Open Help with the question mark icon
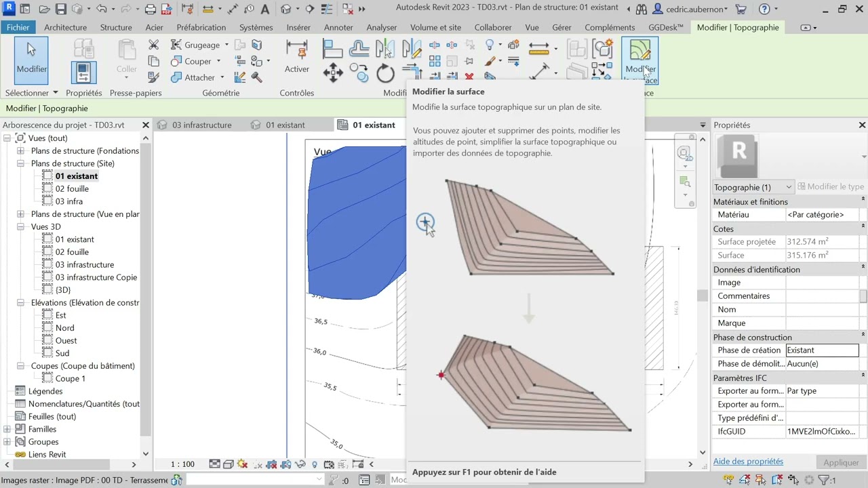Screen dimensions: 868x488 tap(764, 9)
